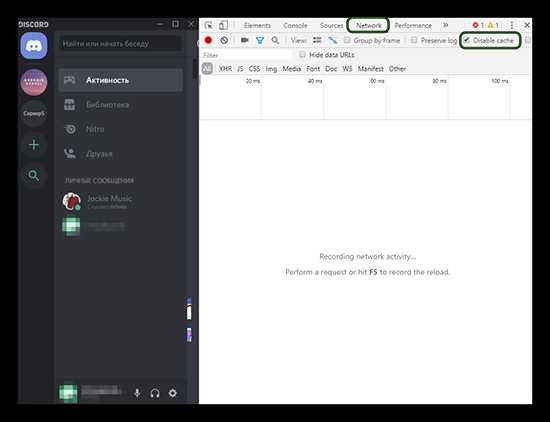Open the Nitro section
Screen dimensions: 550x422
click(120, 129)
